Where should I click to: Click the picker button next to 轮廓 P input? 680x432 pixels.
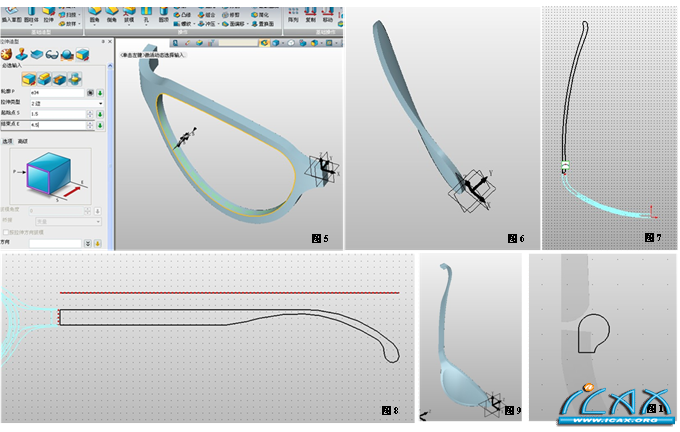(90, 93)
